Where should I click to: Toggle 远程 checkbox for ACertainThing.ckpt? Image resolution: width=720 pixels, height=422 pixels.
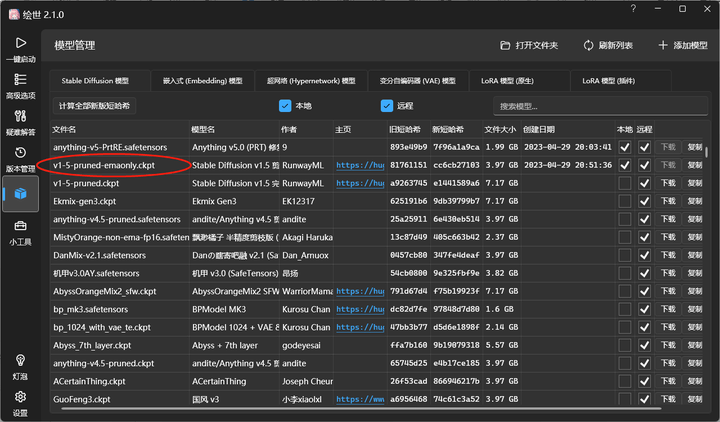tap(644, 381)
